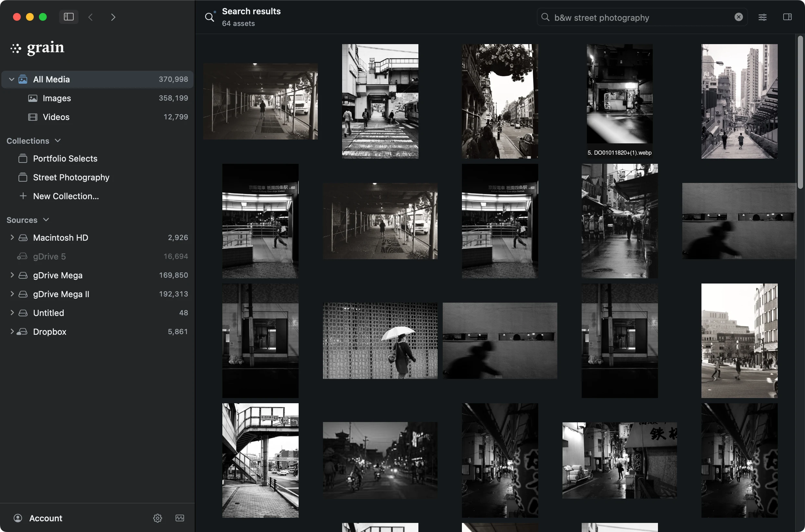Click the Account avatar icon
The image size is (805, 532).
coord(18,518)
